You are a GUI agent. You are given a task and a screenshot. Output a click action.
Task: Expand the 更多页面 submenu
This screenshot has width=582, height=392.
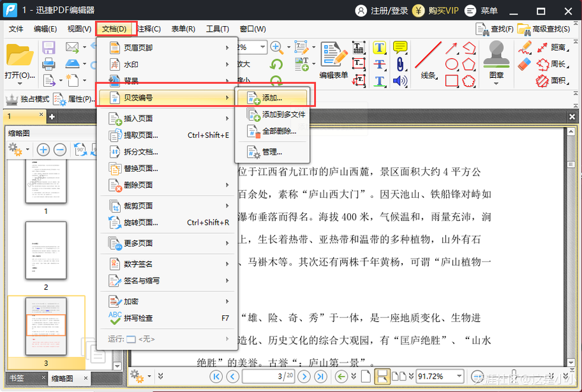click(x=168, y=243)
